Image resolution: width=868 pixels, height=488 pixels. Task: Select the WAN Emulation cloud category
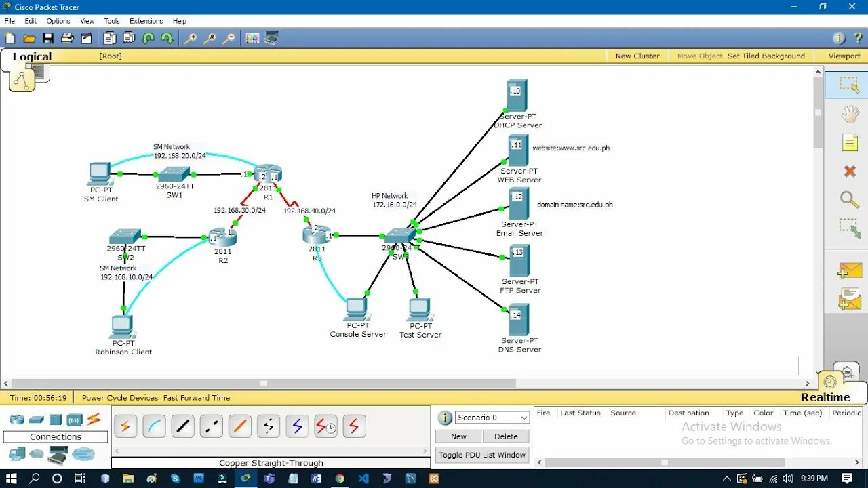coord(37,453)
